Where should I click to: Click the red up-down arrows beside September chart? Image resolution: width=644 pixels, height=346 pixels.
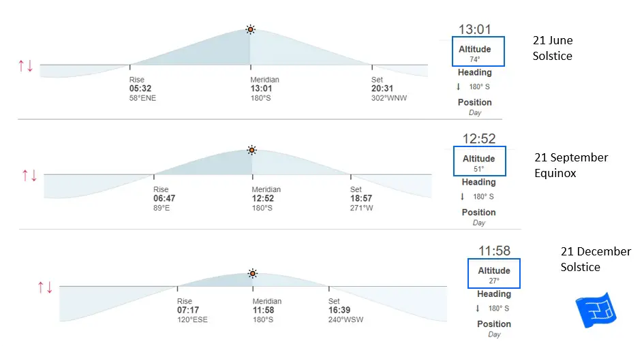(29, 175)
